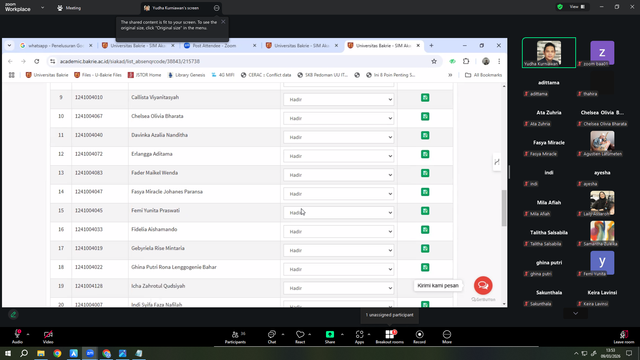Open Breakout rooms in Zoom toolbar
Viewport: 640px width, 360px height.
389,337
